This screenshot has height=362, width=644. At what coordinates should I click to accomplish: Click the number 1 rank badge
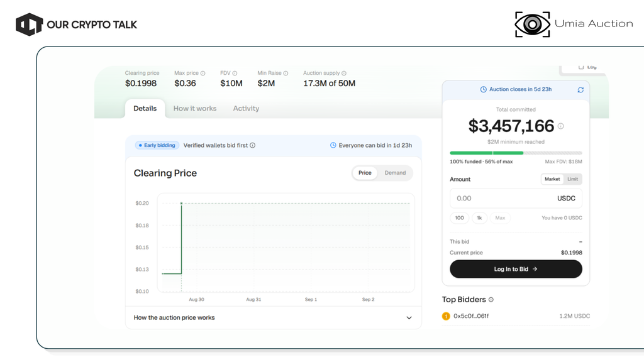[446, 316]
